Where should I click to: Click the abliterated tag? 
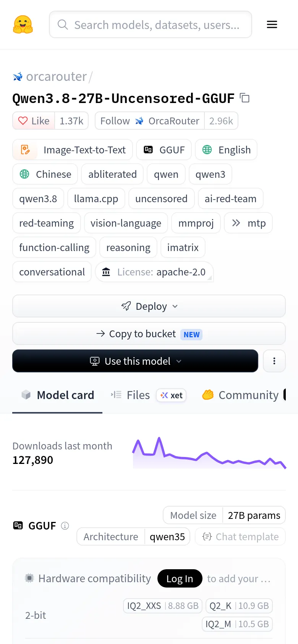tap(112, 174)
